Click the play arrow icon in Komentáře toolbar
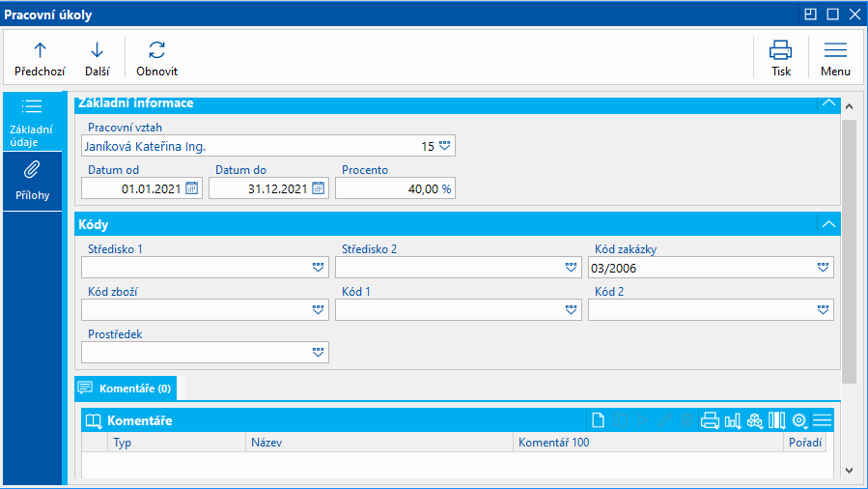The width and height of the screenshot is (868, 489). coord(642,420)
